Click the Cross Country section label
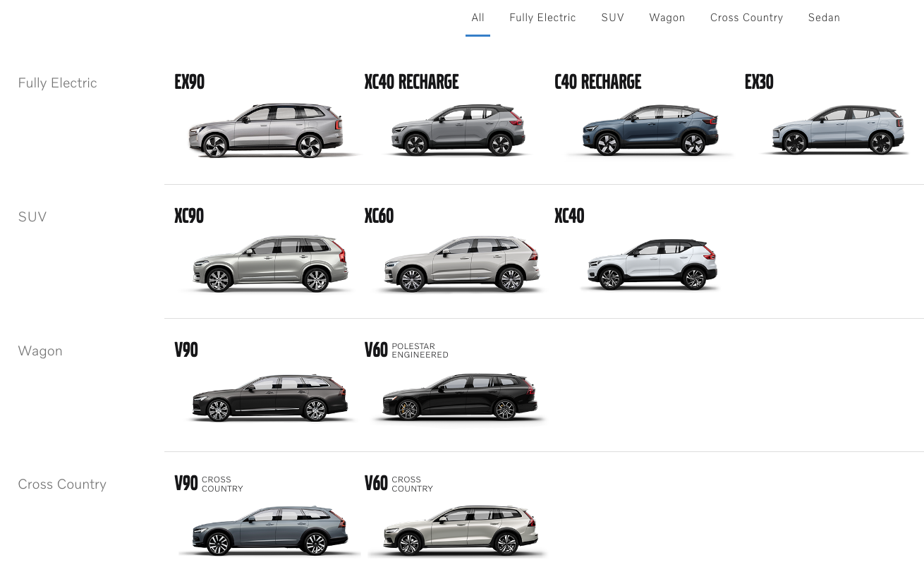Image resolution: width=924 pixels, height=567 pixels. 62,484
